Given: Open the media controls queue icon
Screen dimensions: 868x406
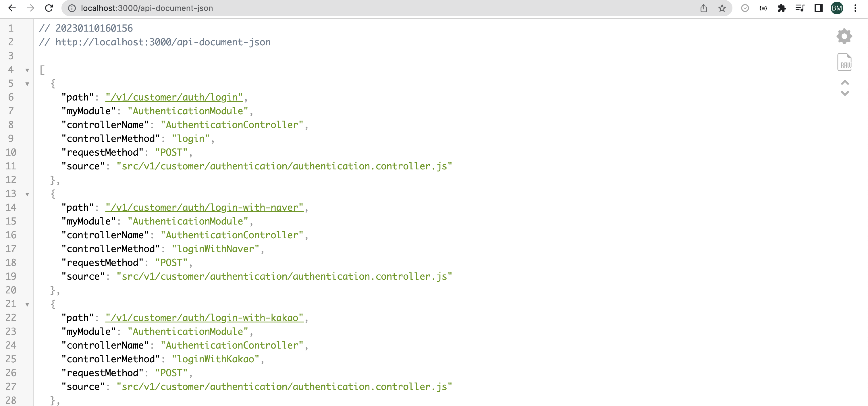Looking at the screenshot, I should (x=800, y=8).
